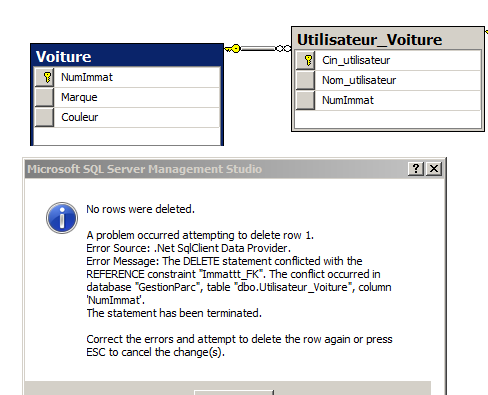Click the primary key icon beside Cin_utilisateur

point(308,60)
